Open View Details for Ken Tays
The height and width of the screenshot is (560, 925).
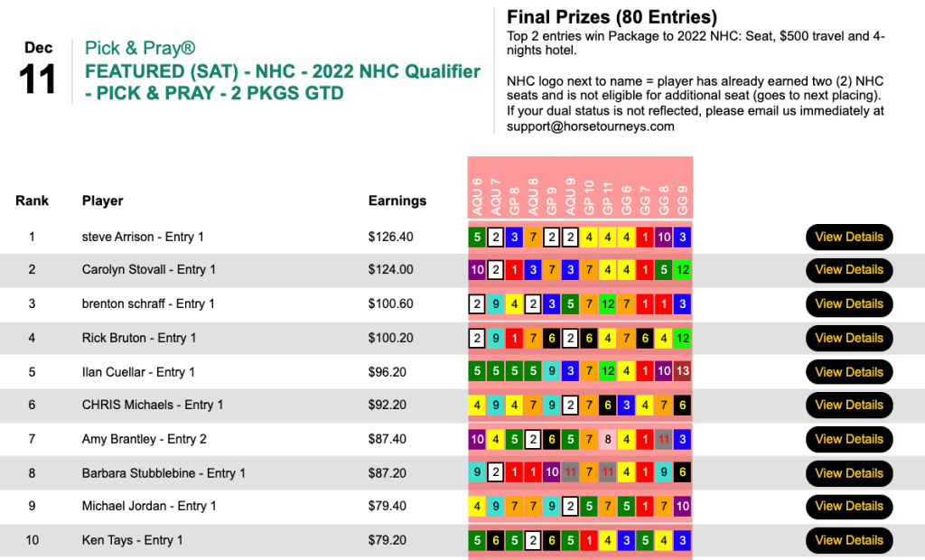click(848, 540)
